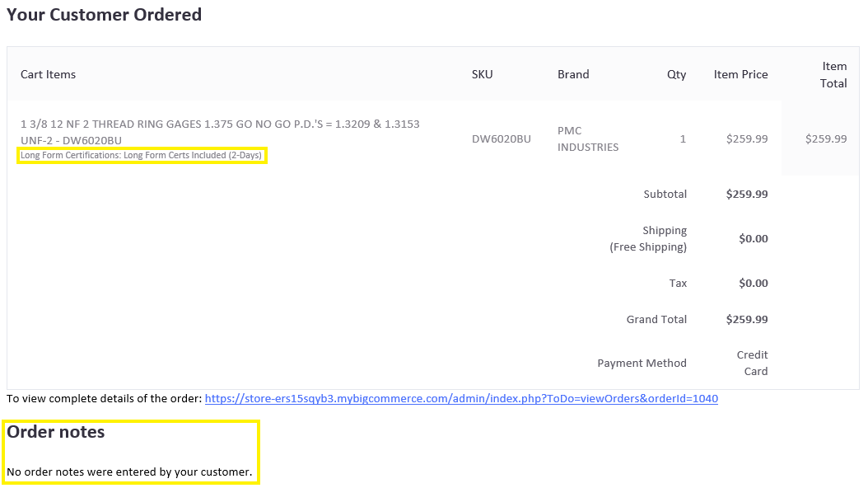Screen dimensions: 868x488
Task: Click the Subtotal label
Action: pos(665,194)
